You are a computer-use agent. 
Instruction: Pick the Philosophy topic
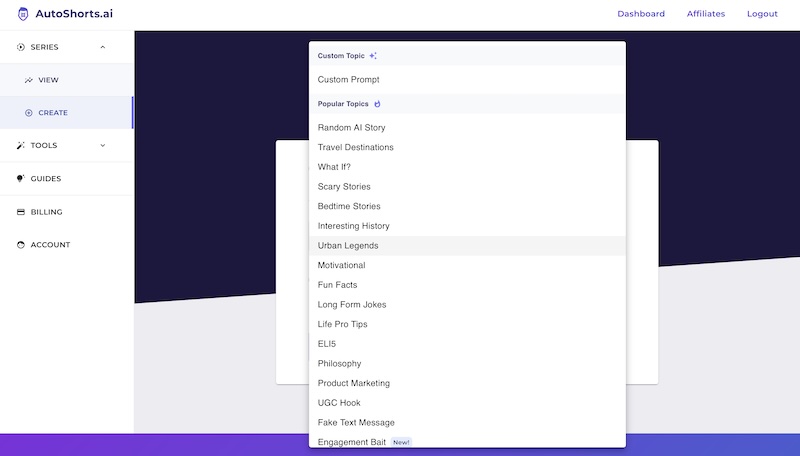[x=467, y=364]
